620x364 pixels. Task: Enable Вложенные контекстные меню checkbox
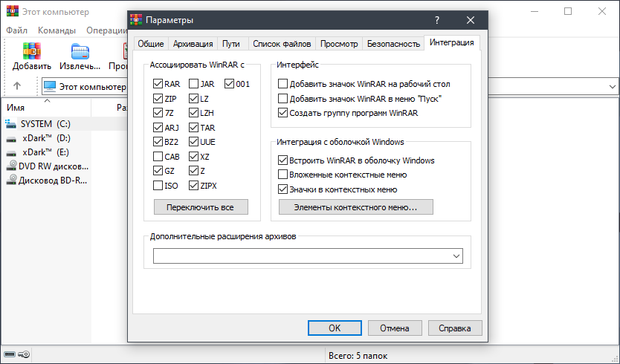pos(282,175)
